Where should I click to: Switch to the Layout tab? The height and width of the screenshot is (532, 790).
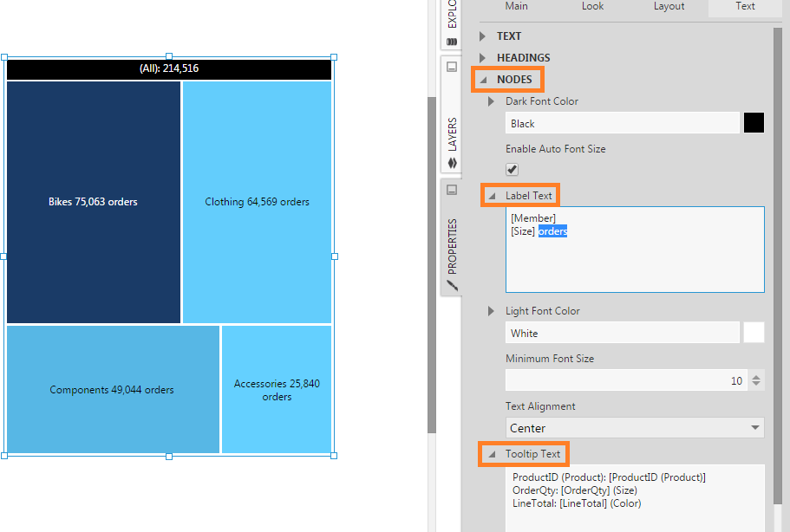(x=669, y=6)
